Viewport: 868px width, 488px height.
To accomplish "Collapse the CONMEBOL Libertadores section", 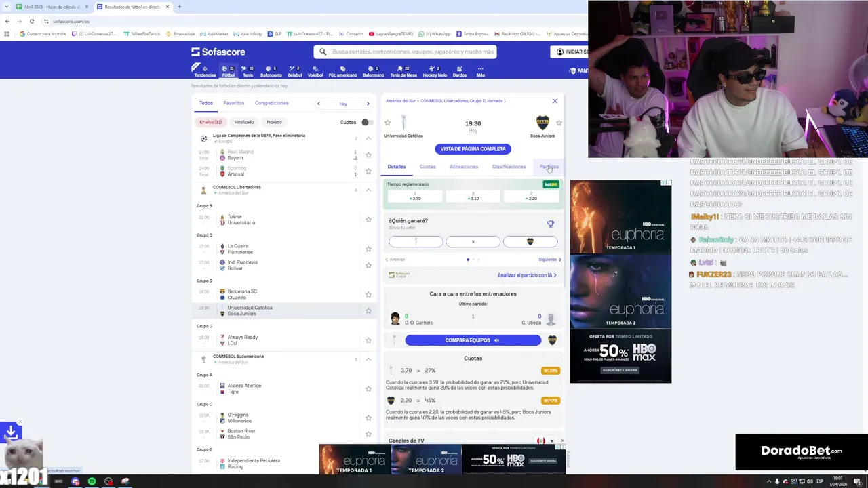I will tap(368, 190).
